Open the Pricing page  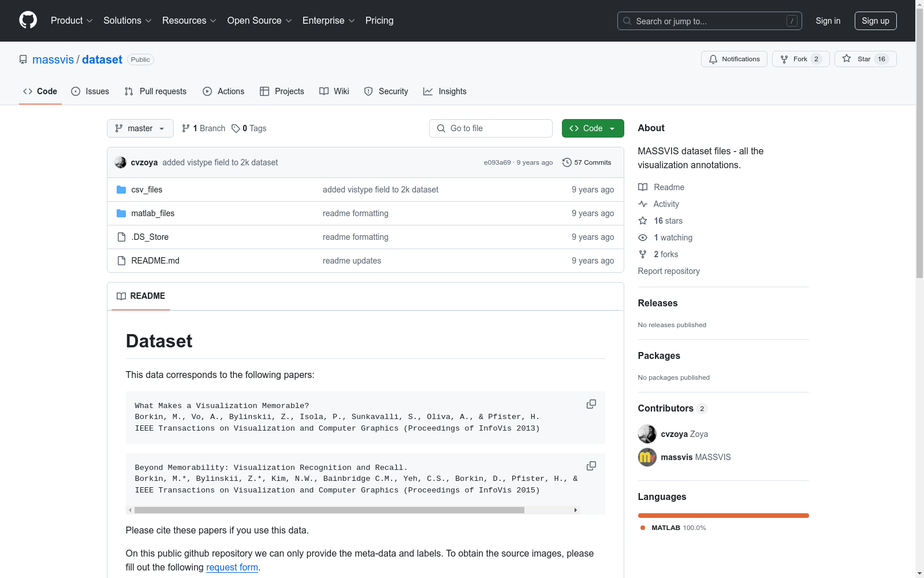(x=379, y=20)
